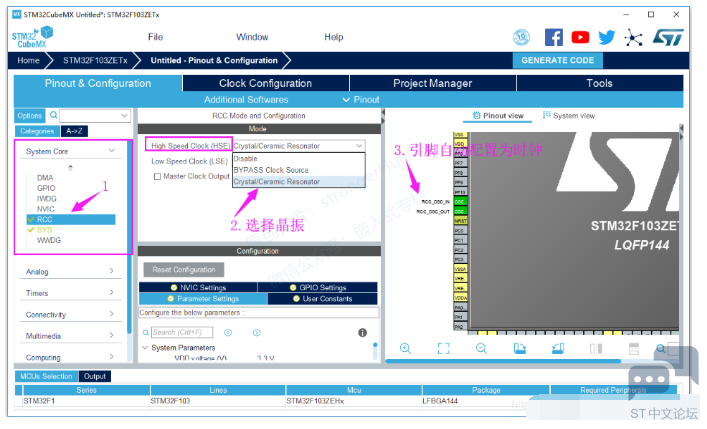
Task: Expand the Timers category
Action: pyautogui.click(x=111, y=292)
